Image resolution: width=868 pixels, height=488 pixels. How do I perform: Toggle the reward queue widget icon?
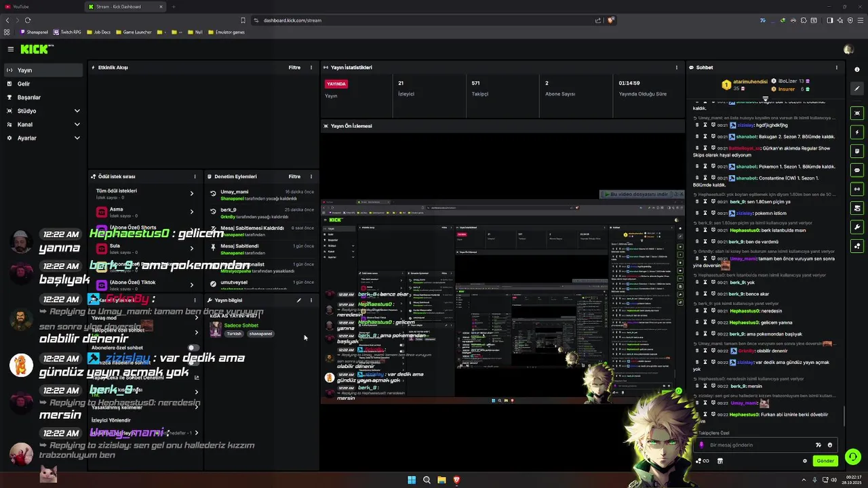[857, 208]
